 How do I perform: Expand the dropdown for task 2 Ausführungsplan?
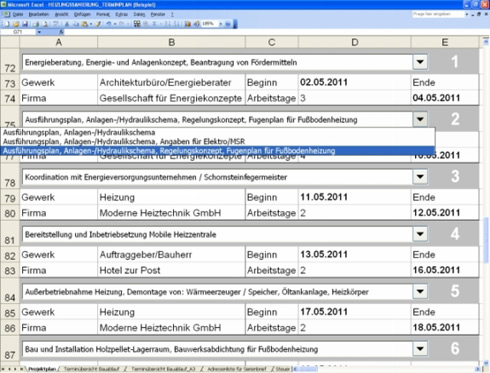420,119
